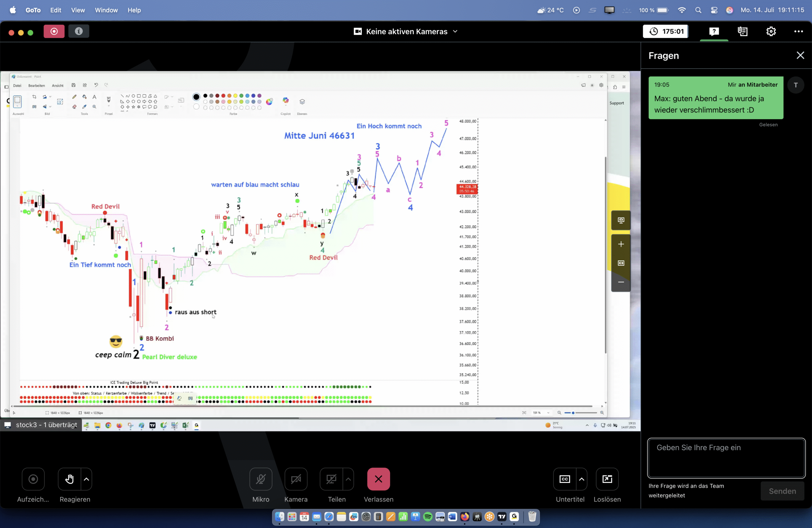812x528 pixels.
Task: Click the red record button
Action: pos(54,31)
